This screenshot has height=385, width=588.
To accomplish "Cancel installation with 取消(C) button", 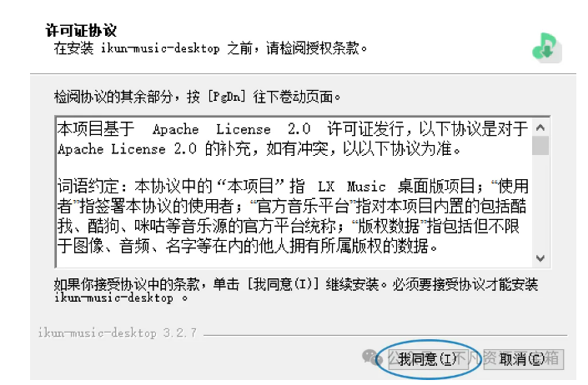I will 524,359.
